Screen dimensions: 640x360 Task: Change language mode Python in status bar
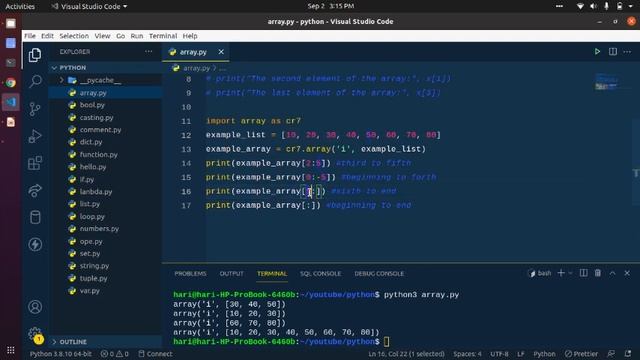(544, 353)
